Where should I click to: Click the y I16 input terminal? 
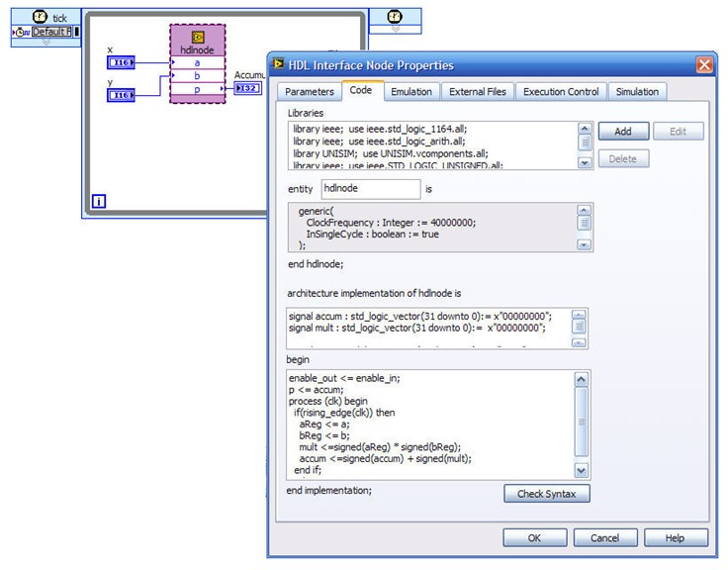(x=122, y=95)
